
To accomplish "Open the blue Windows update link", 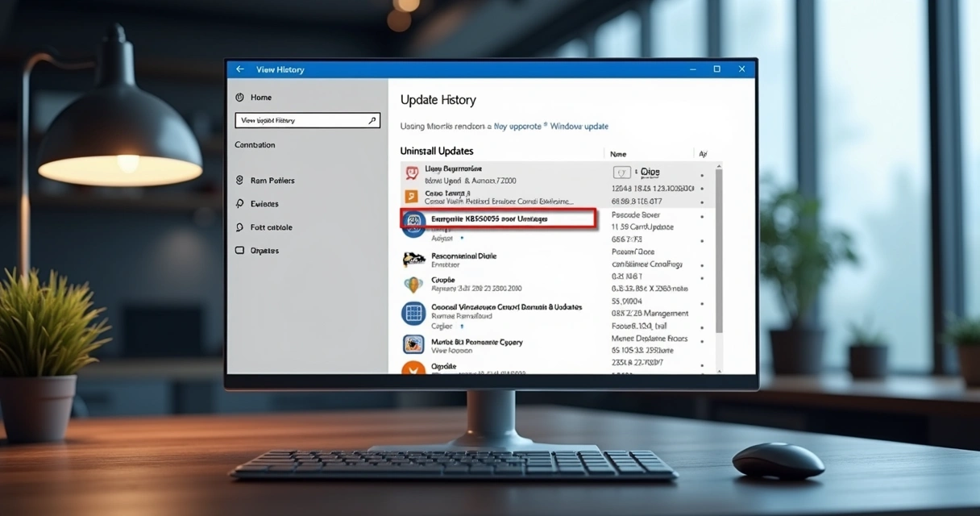I will point(578,127).
